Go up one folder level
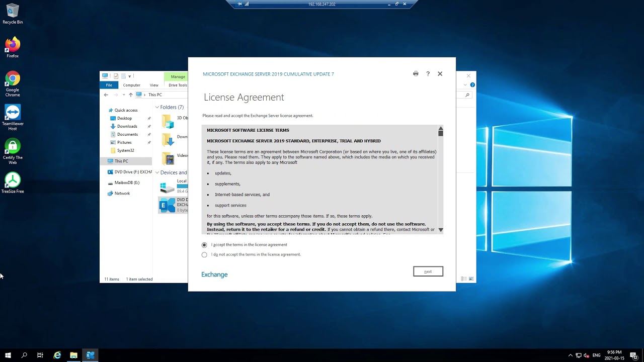The image size is (644, 362). point(130,95)
